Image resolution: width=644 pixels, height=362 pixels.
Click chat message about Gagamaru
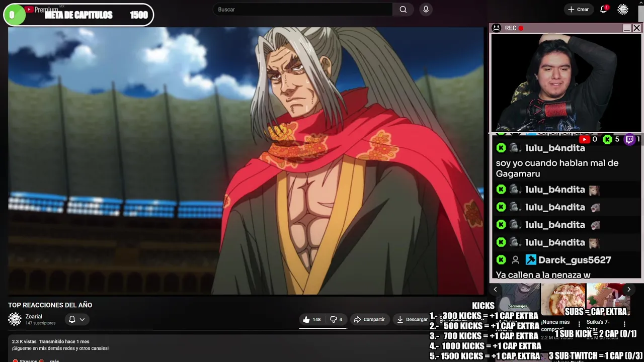click(x=557, y=168)
